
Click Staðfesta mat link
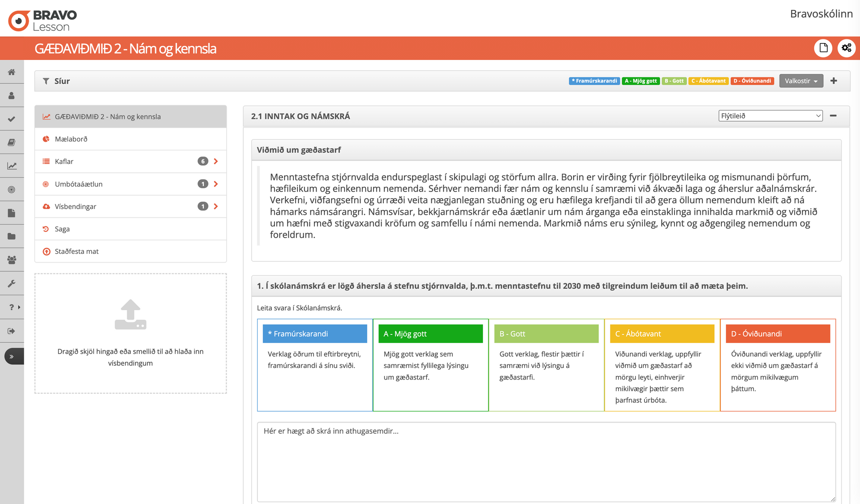coord(77,252)
